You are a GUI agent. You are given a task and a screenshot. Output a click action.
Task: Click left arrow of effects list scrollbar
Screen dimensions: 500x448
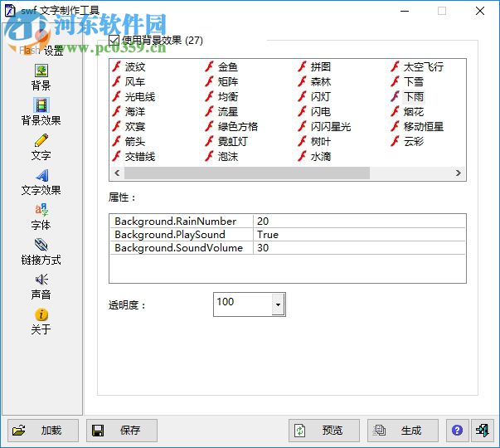coord(117,173)
